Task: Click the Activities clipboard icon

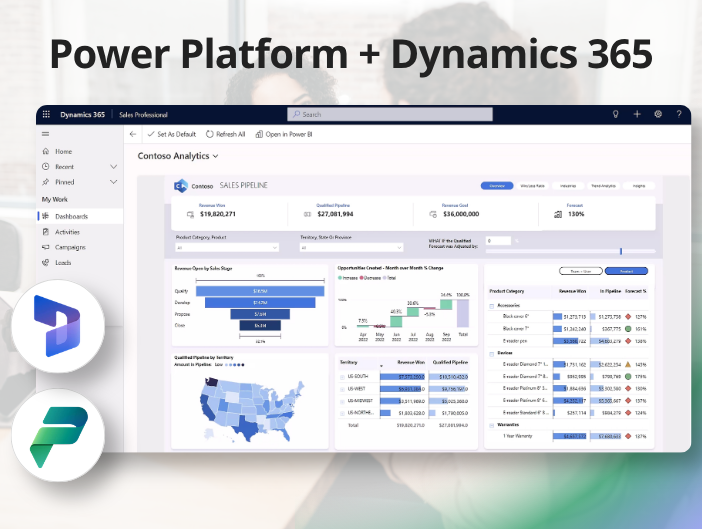Action: pyautogui.click(x=46, y=232)
